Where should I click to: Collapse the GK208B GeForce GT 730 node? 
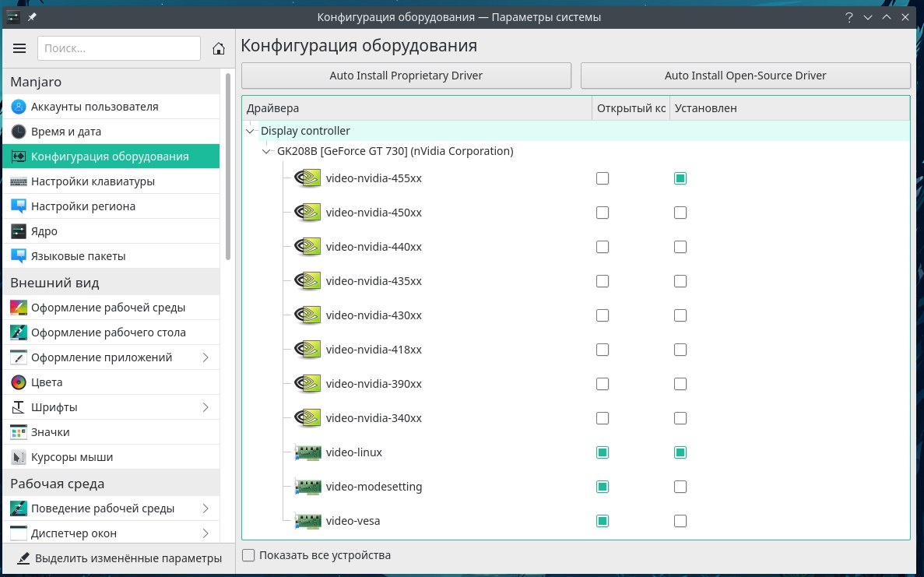point(267,152)
